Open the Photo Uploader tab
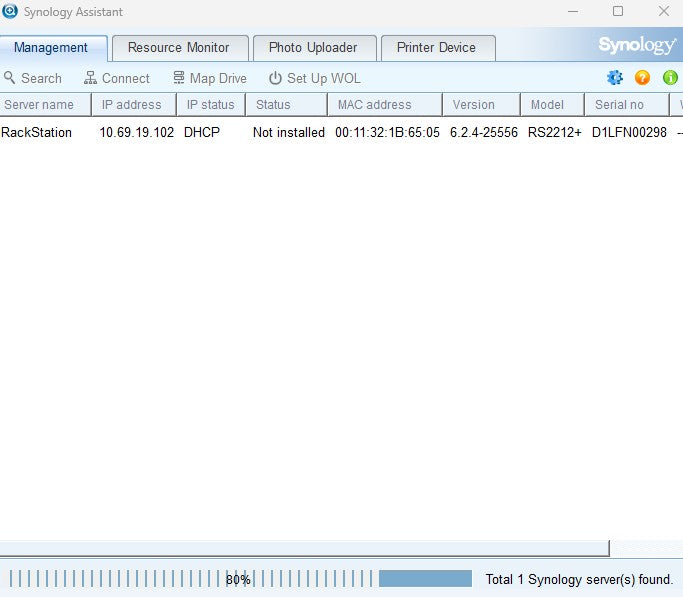 coord(314,47)
